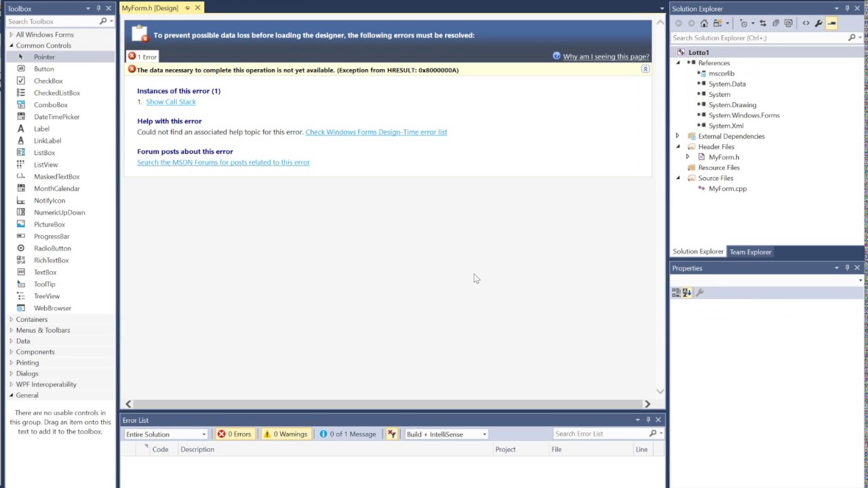Select MyForm.cpp in Solution Explorer

[728, 189]
